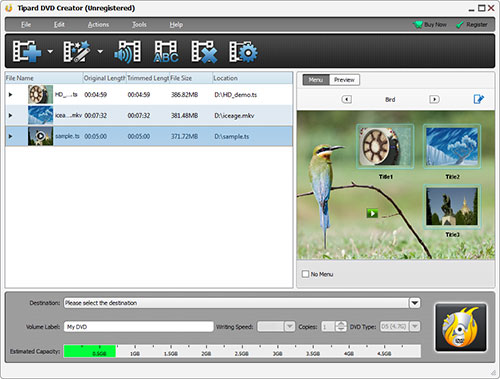Click play overlay on sample.ts thumbnail
This screenshot has height=379, width=500.
[x=40, y=136]
